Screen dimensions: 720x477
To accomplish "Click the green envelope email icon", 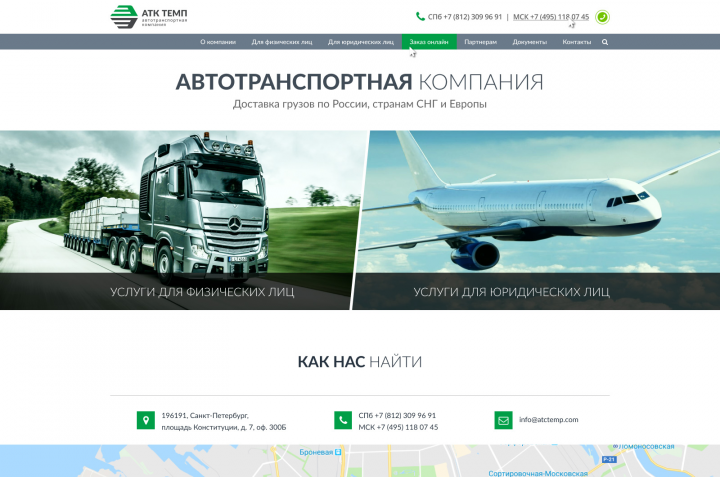I will tap(503, 420).
